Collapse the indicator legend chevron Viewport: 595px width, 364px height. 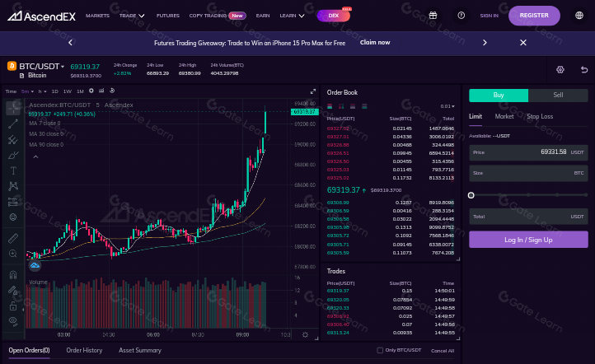click(x=35, y=156)
